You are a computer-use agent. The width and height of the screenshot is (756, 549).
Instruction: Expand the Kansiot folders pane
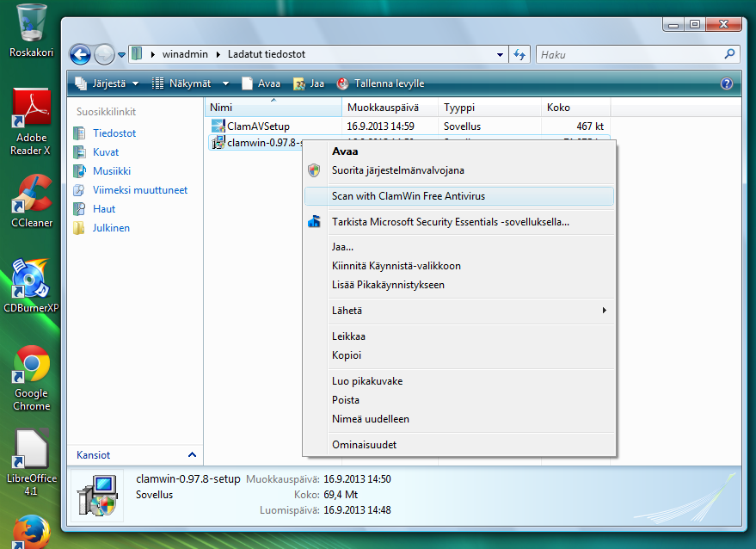192,454
